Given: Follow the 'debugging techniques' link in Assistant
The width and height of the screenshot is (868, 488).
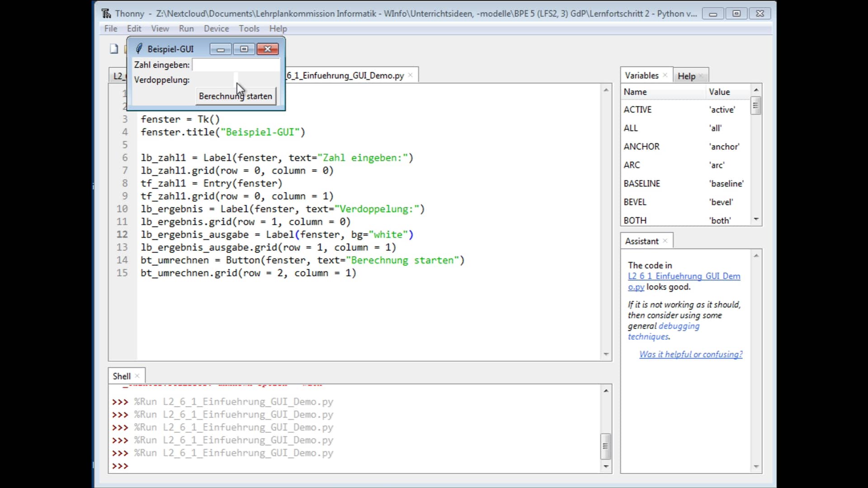Looking at the screenshot, I should [x=680, y=326].
